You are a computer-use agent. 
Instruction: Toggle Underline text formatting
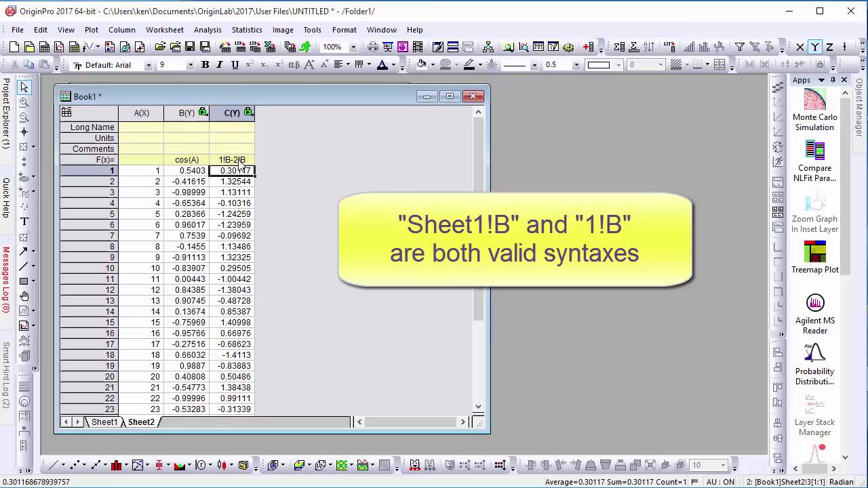[x=235, y=65]
